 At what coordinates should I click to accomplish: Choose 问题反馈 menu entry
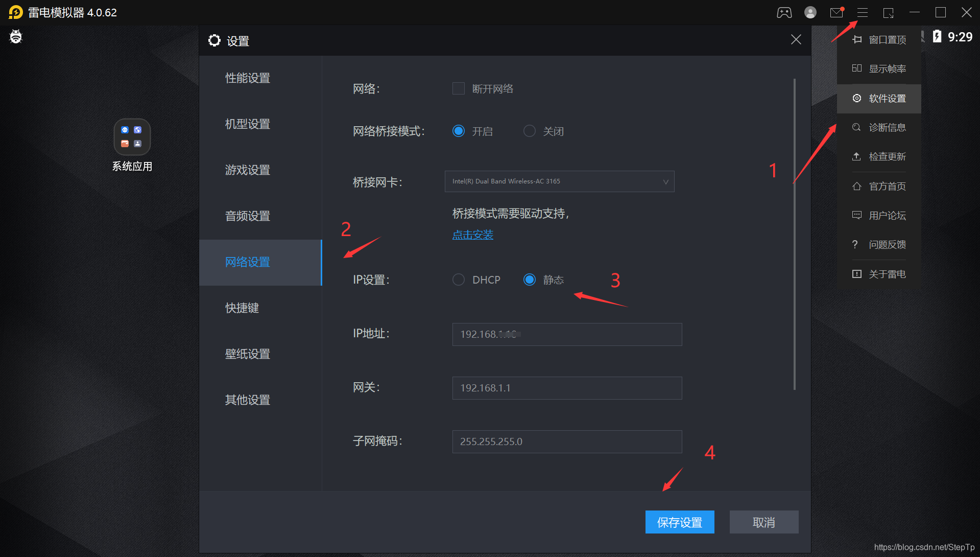[879, 245]
